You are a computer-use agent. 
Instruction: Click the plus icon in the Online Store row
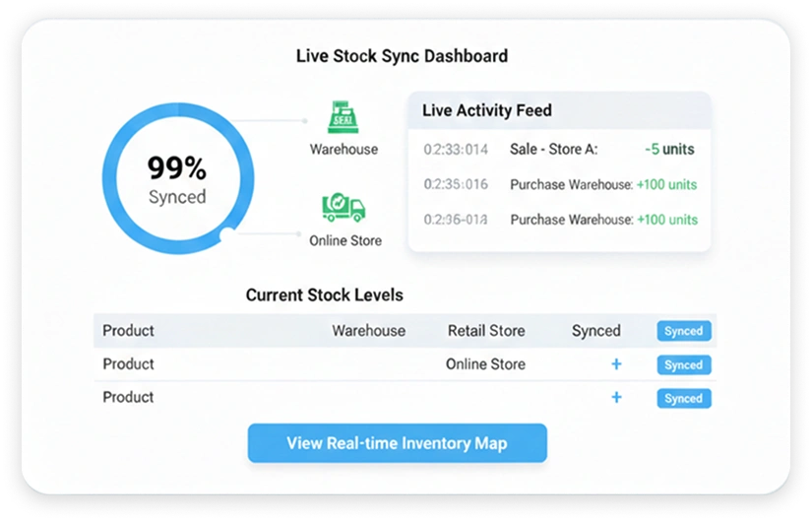tap(616, 364)
